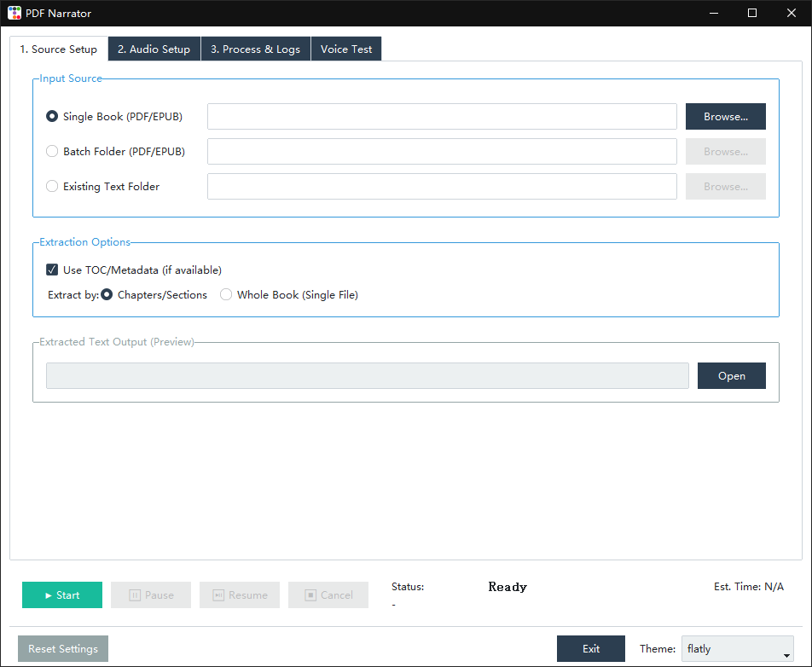Switch to the 1. Source Setup tab

59,49
